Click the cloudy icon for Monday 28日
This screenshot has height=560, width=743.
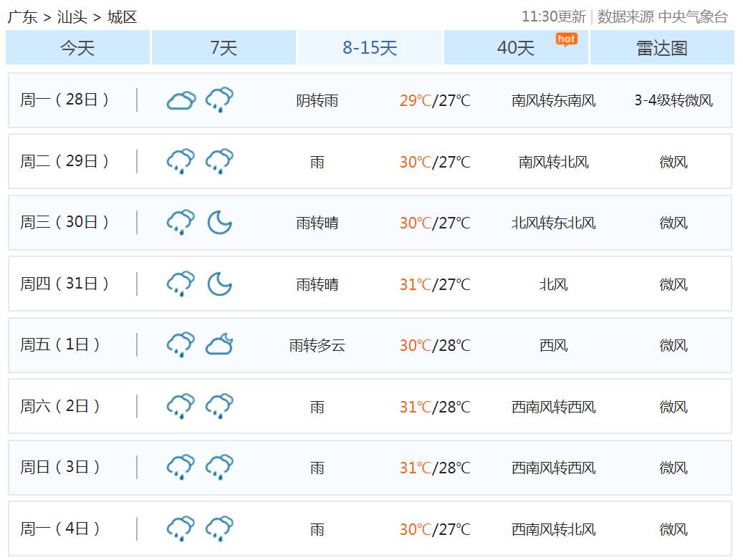tap(181, 101)
